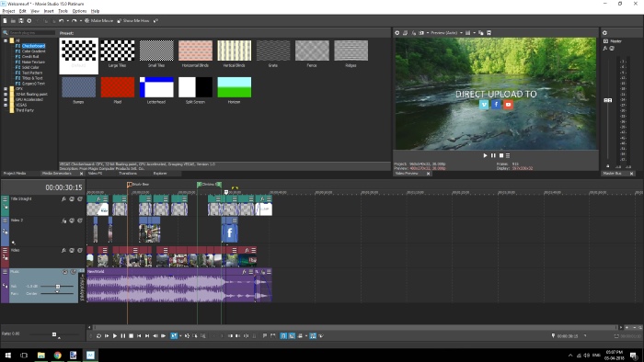
Task: Toggle mute on Video 2 track
Action: click(x=72, y=221)
